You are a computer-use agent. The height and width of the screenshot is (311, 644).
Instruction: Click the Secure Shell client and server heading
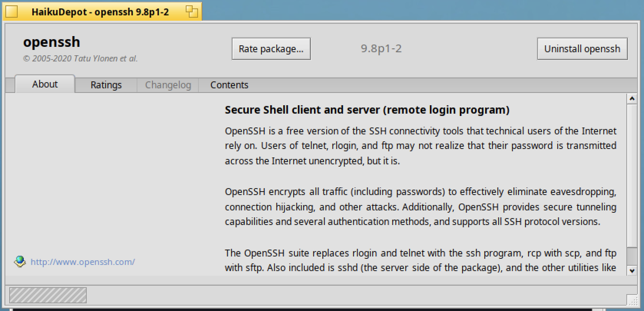(x=367, y=110)
